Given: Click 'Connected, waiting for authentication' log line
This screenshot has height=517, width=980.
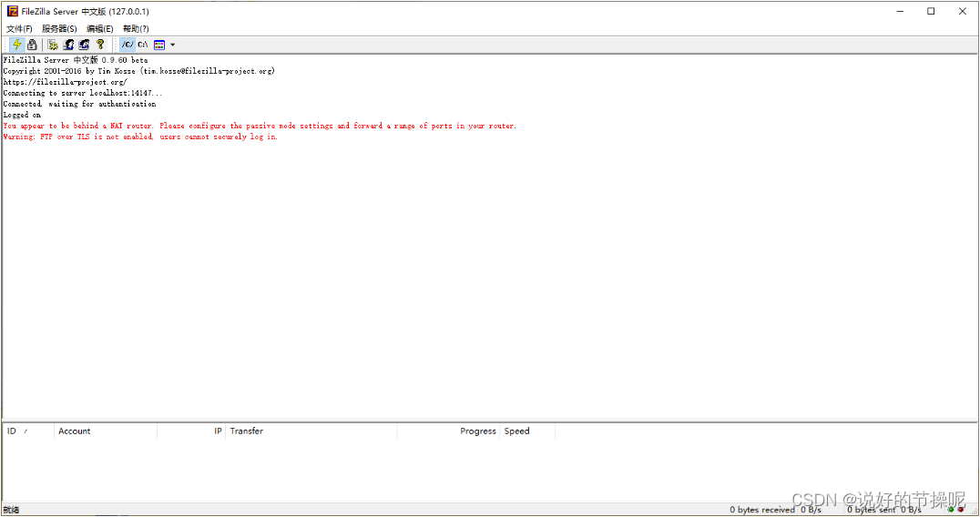Looking at the screenshot, I should 79,104.
